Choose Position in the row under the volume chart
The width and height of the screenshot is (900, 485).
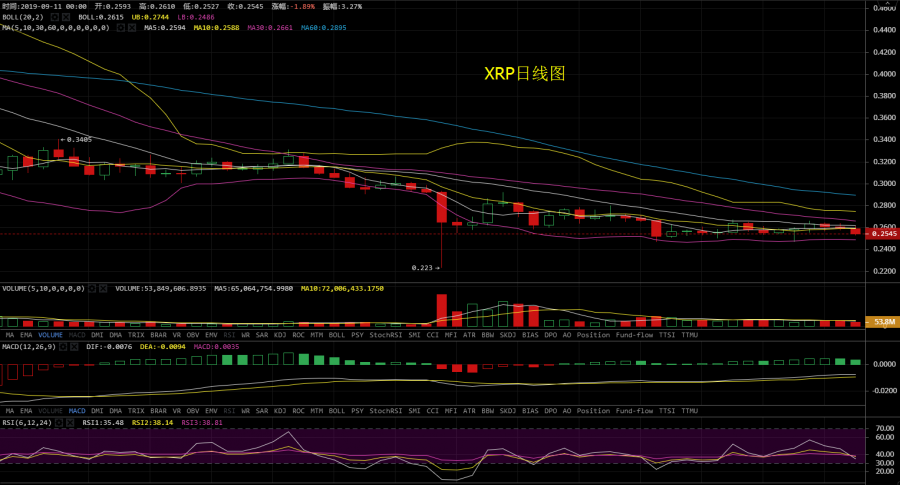coord(593,335)
